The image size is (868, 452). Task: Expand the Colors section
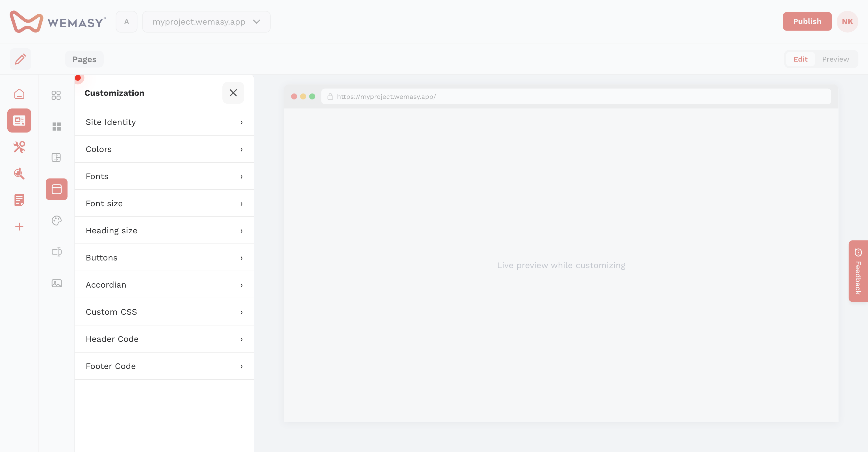pyautogui.click(x=164, y=149)
